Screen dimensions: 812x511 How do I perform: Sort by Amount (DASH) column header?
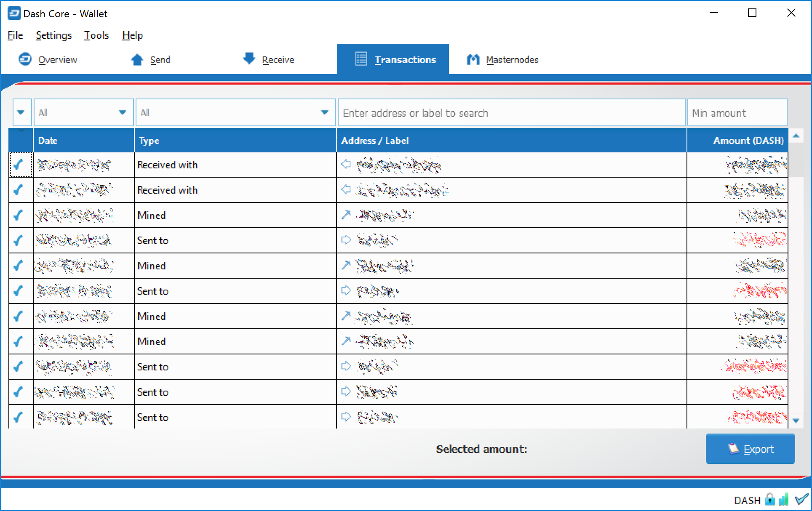[737, 141]
